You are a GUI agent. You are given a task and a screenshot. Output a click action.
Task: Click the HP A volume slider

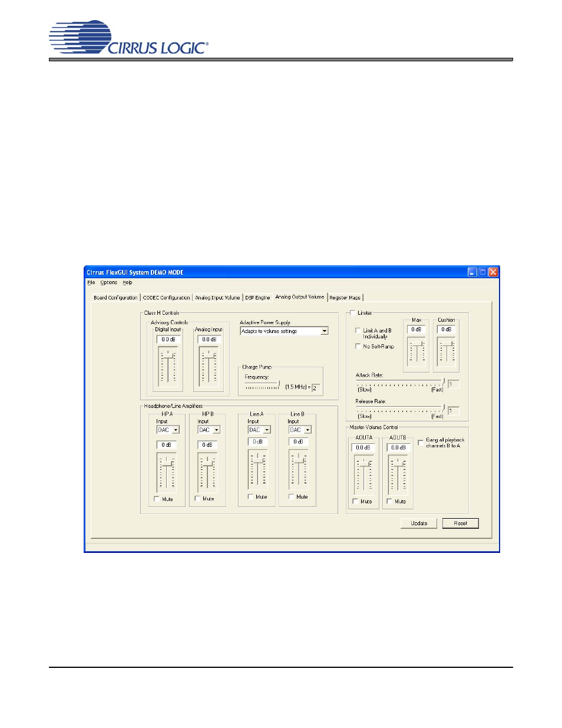167,472
